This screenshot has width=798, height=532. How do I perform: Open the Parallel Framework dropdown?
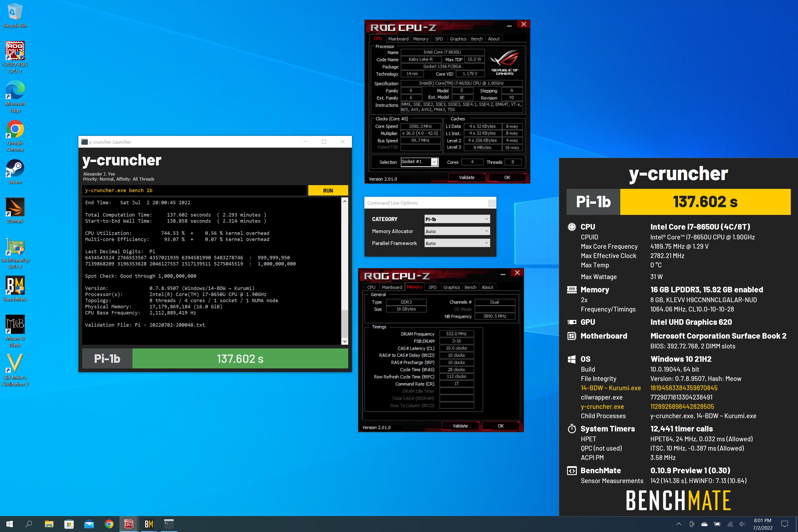pos(457,243)
